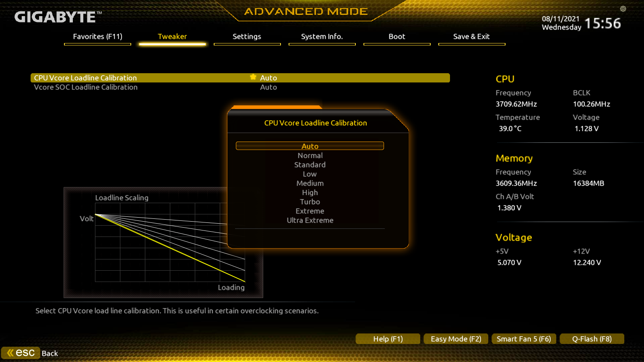Open the Boot tab
This screenshot has width=644, height=362.
(x=397, y=37)
